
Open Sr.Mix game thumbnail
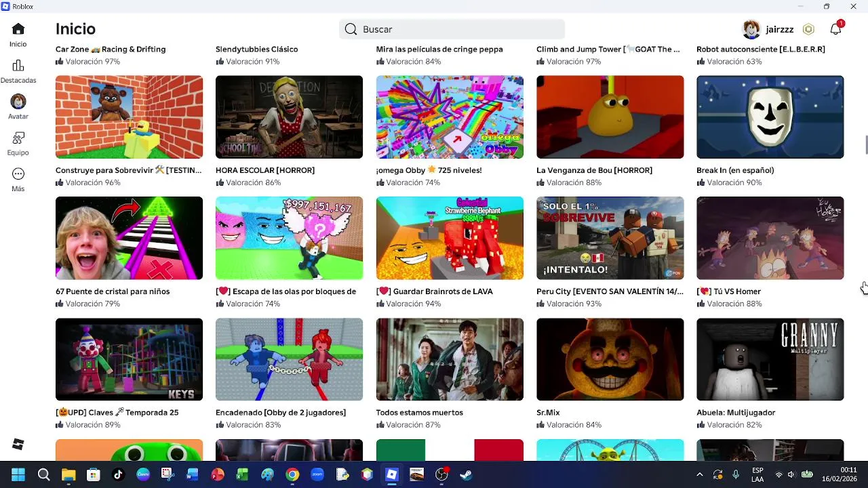click(610, 359)
